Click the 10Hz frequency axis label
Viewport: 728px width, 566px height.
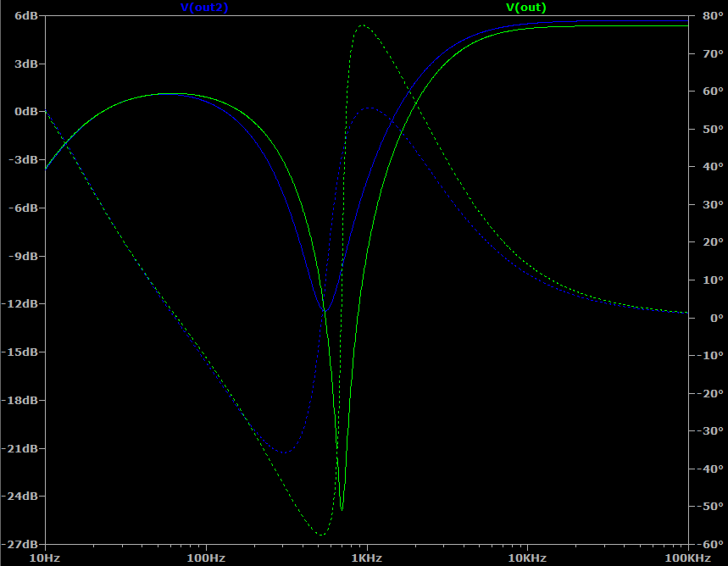(x=45, y=558)
